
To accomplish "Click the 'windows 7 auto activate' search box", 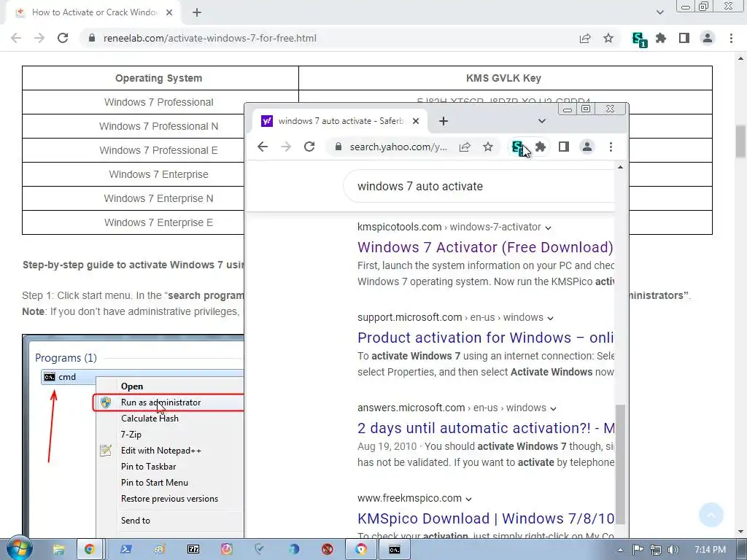I will pos(479,186).
